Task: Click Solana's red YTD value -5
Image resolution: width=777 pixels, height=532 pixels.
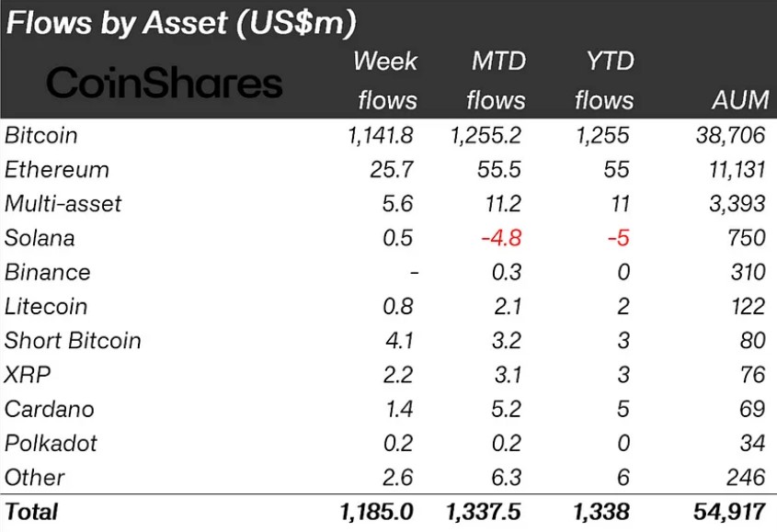Action: [x=619, y=238]
